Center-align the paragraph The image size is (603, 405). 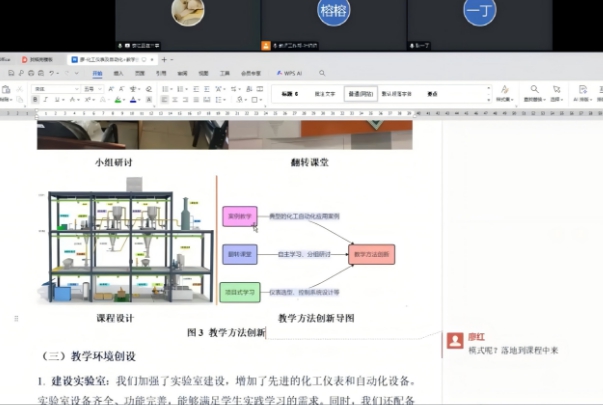(175, 100)
